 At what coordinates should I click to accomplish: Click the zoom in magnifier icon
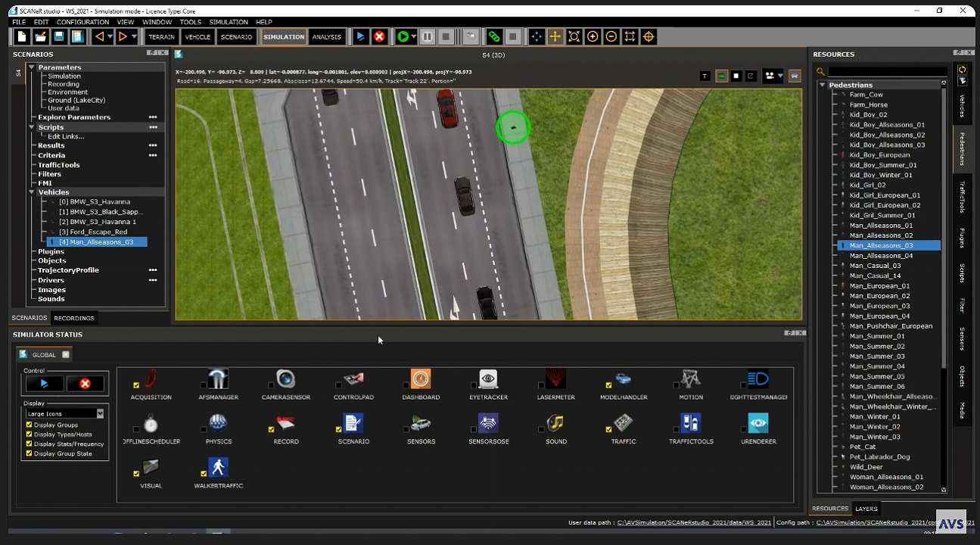pyautogui.click(x=593, y=36)
